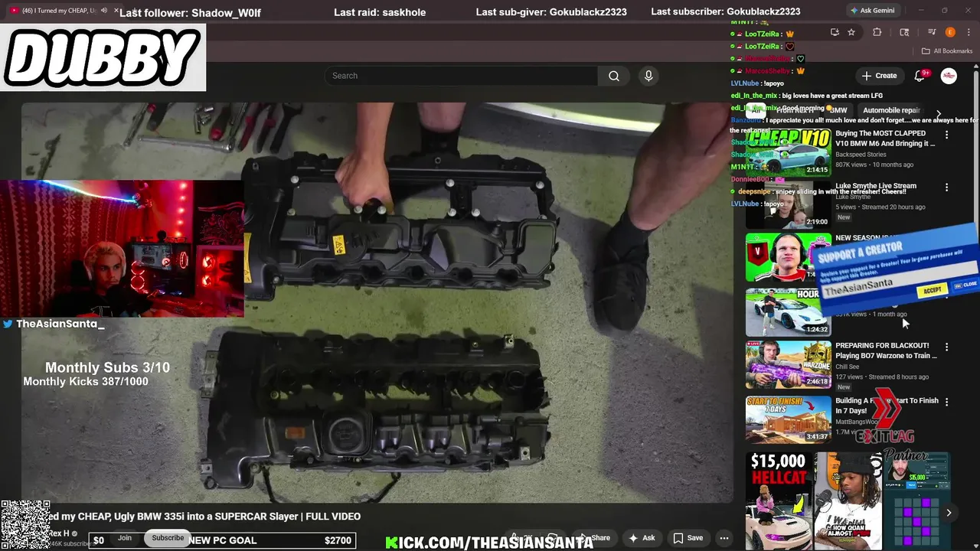The image size is (980, 551).
Task: Click the 'PREPARING FOR BLACKOUT!' video title
Action: (x=886, y=350)
